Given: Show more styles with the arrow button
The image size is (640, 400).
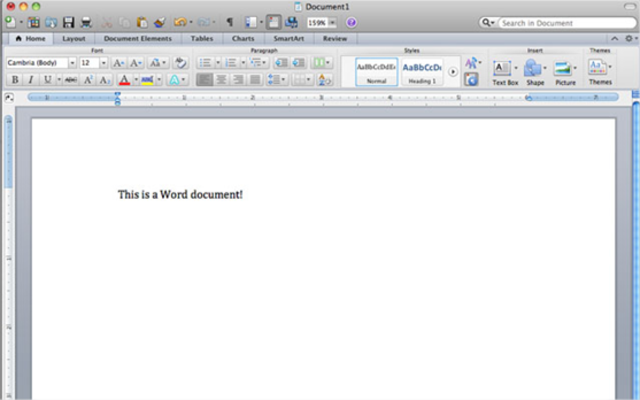Looking at the screenshot, I should 453,72.
